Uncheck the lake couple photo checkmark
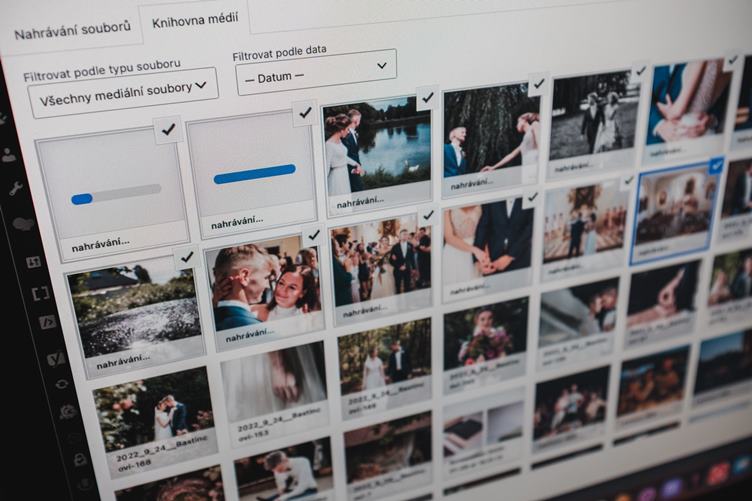The image size is (752, 501). click(x=426, y=98)
